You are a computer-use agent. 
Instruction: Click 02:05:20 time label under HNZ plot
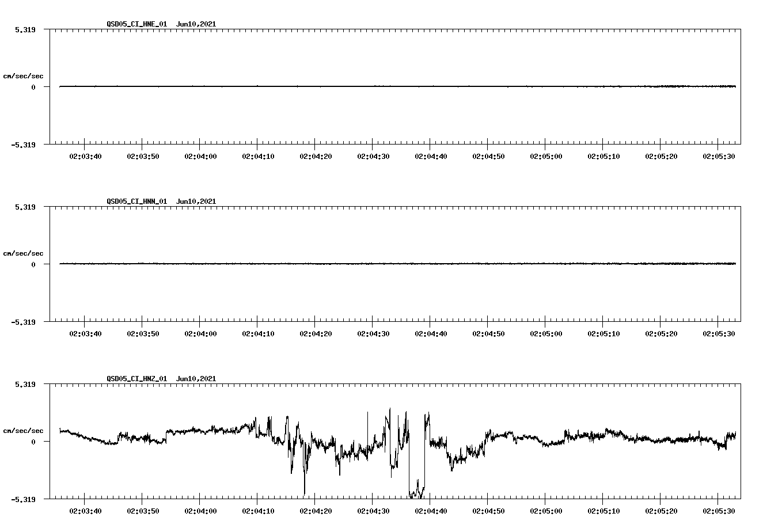click(x=661, y=511)
